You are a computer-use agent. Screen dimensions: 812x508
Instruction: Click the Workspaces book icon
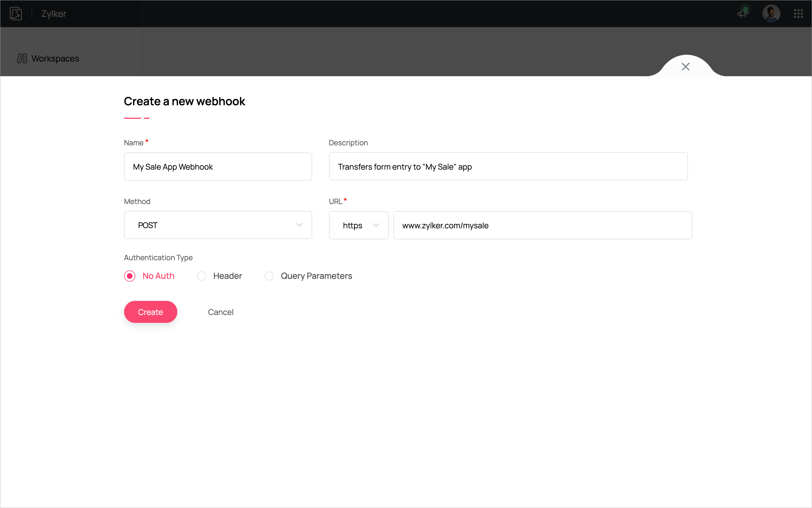click(22, 58)
